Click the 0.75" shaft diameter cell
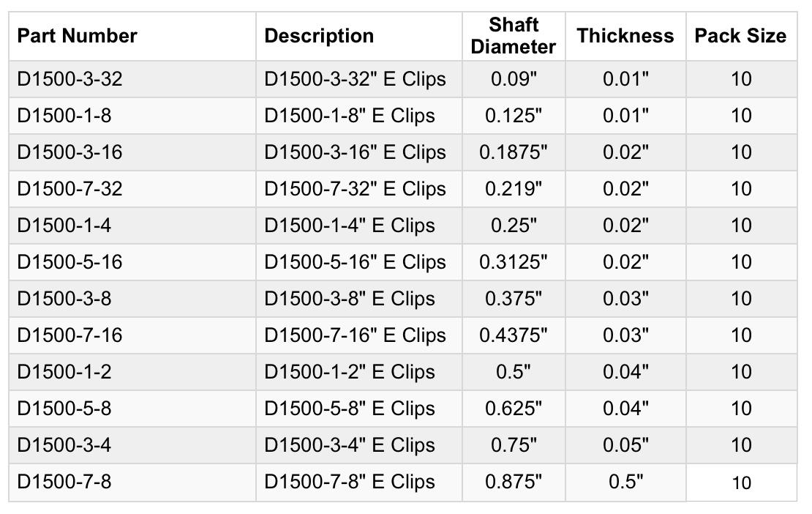The width and height of the screenshot is (812, 514). 514,445
